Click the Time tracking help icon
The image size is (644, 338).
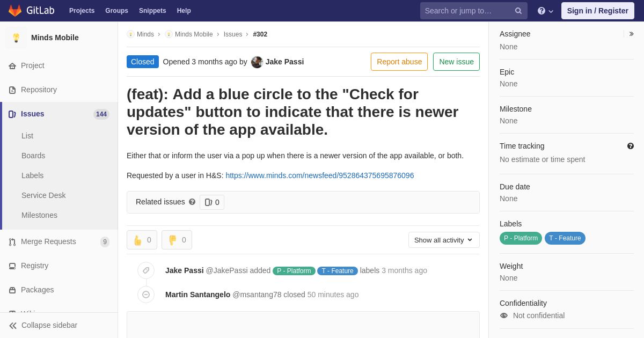tap(631, 146)
